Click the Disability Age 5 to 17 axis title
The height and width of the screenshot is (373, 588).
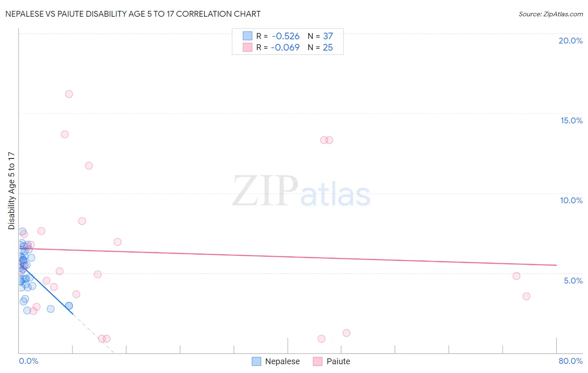pos(11,191)
